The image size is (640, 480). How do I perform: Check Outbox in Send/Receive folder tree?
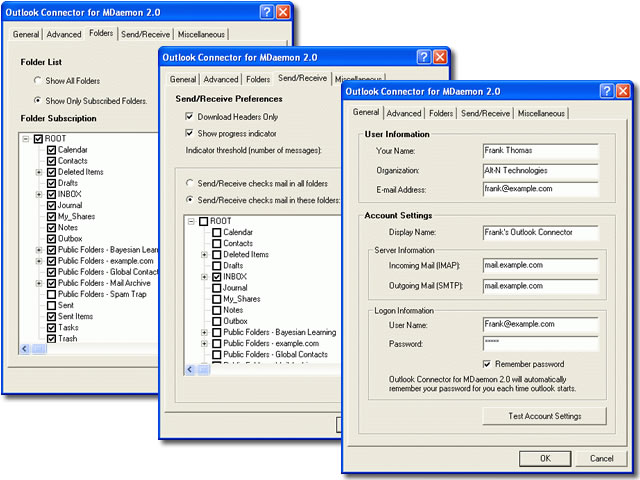217,321
